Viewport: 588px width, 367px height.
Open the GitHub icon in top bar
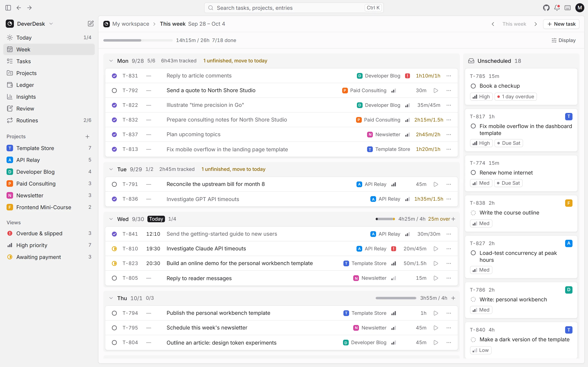point(546,8)
